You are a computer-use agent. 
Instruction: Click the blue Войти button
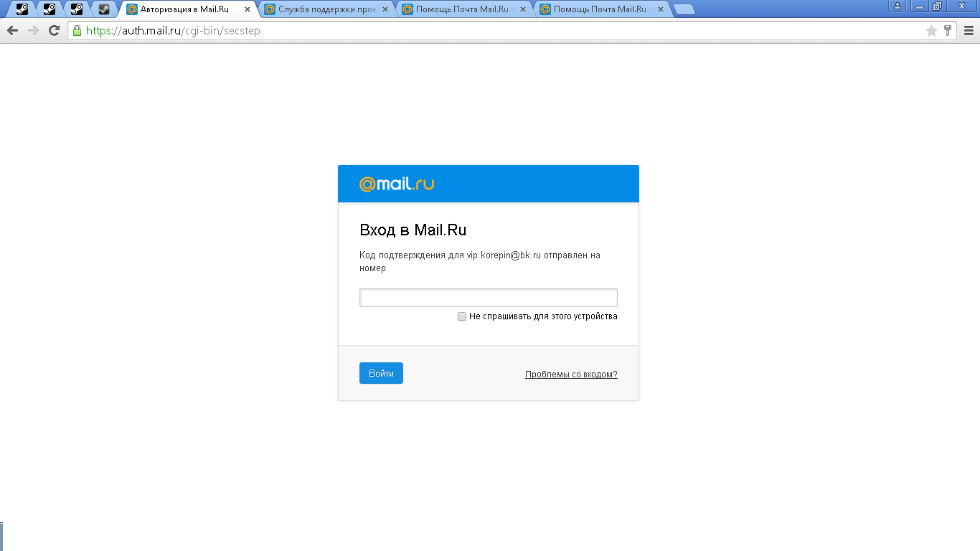tap(381, 373)
